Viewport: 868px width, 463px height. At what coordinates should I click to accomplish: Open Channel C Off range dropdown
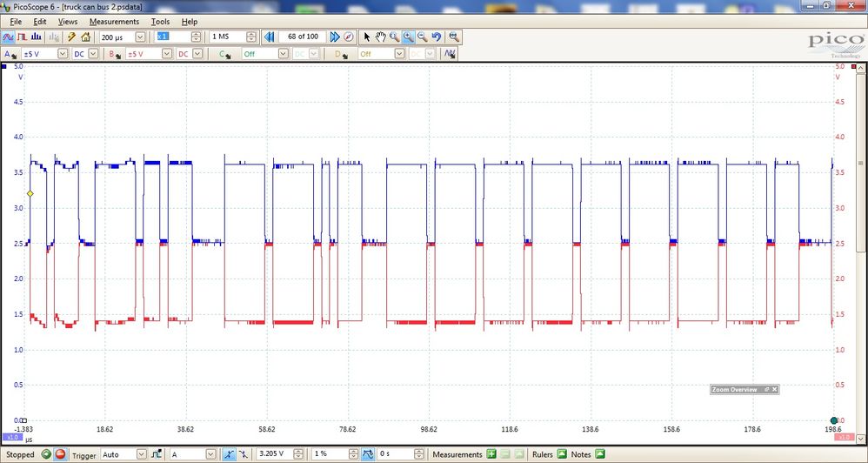[x=283, y=54]
